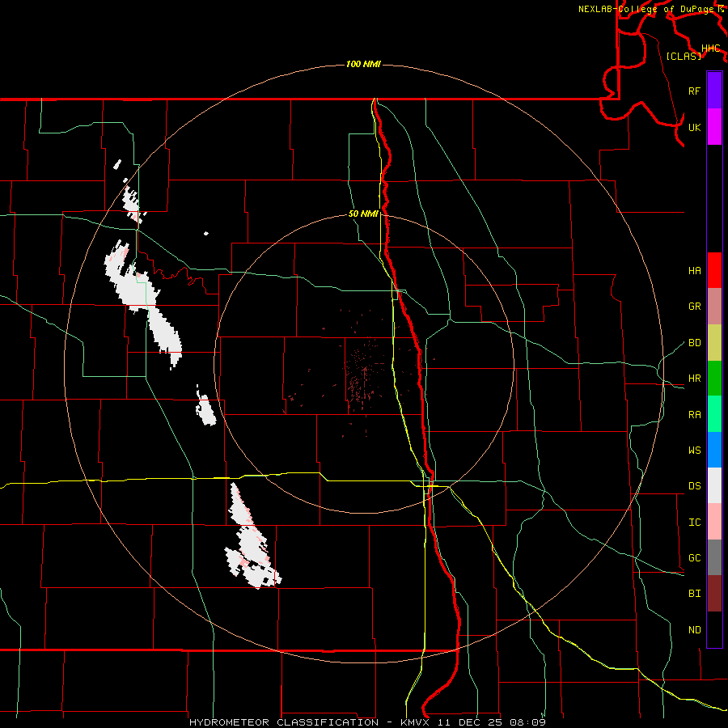Select the "HA" legend label
This screenshot has height=728, width=728.
694,271
